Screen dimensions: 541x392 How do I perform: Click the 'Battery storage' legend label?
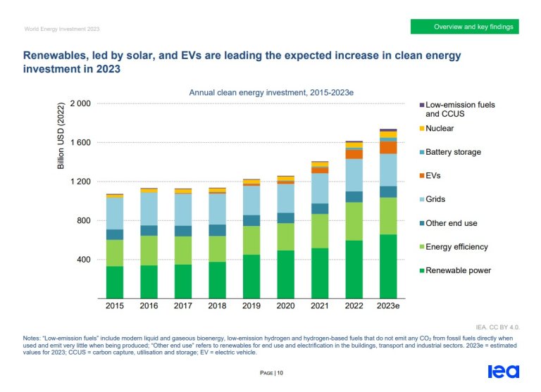click(454, 152)
